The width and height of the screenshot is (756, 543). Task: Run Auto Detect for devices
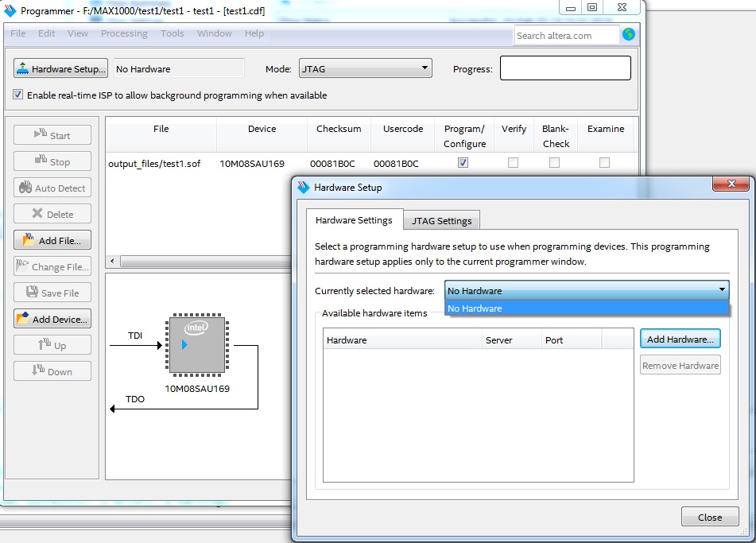click(52, 188)
